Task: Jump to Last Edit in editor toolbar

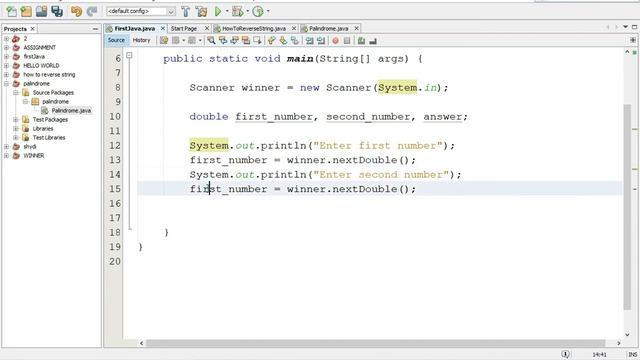Action: click(x=164, y=40)
